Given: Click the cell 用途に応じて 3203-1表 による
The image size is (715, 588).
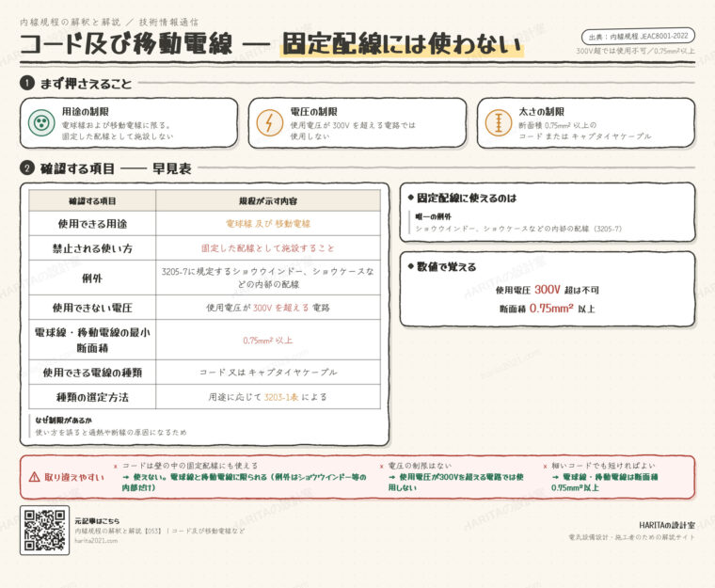Looking at the screenshot, I should pos(268,397).
